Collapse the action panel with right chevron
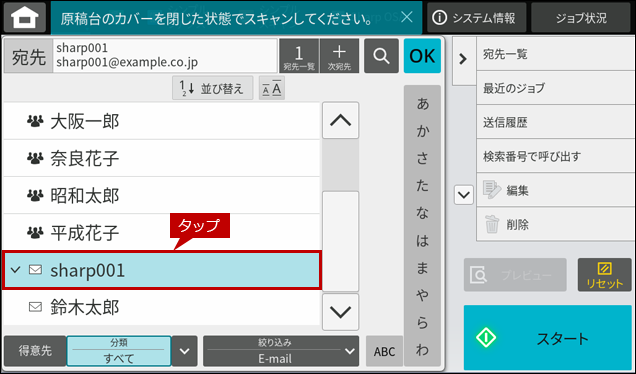Screen dimensions: 636x374 [463, 60]
